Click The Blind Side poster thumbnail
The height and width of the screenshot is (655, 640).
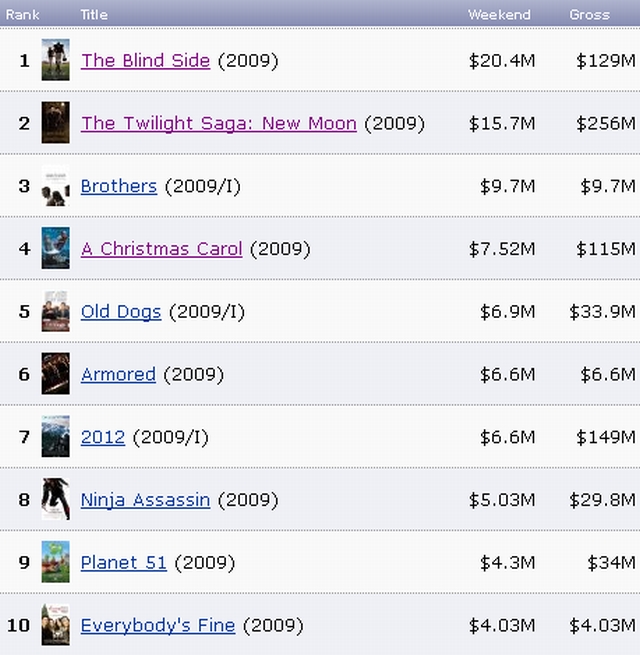coord(55,60)
